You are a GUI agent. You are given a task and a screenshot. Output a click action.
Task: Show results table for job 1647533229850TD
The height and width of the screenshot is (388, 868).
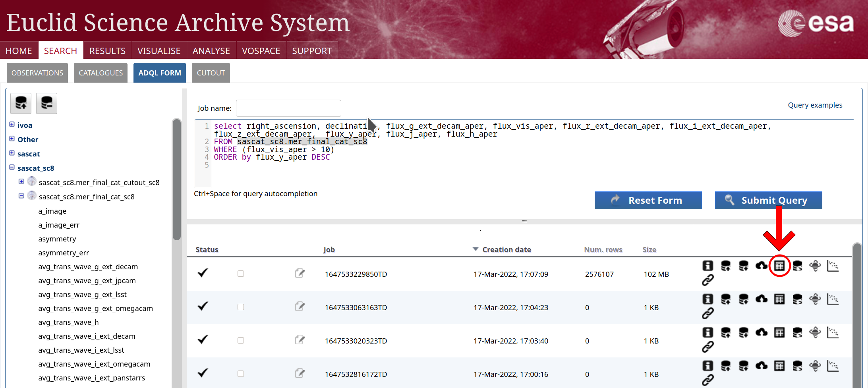[779, 266]
